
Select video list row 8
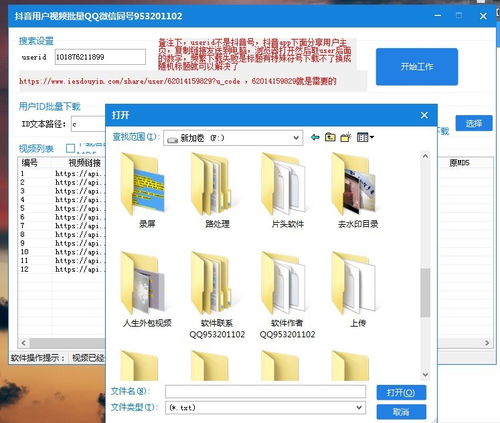pyautogui.click(x=62, y=234)
